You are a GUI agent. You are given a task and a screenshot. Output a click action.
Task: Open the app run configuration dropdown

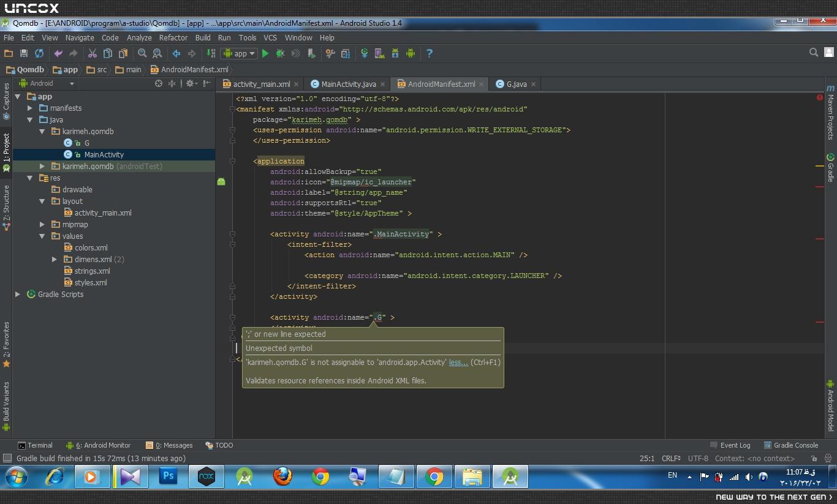pyautogui.click(x=239, y=53)
